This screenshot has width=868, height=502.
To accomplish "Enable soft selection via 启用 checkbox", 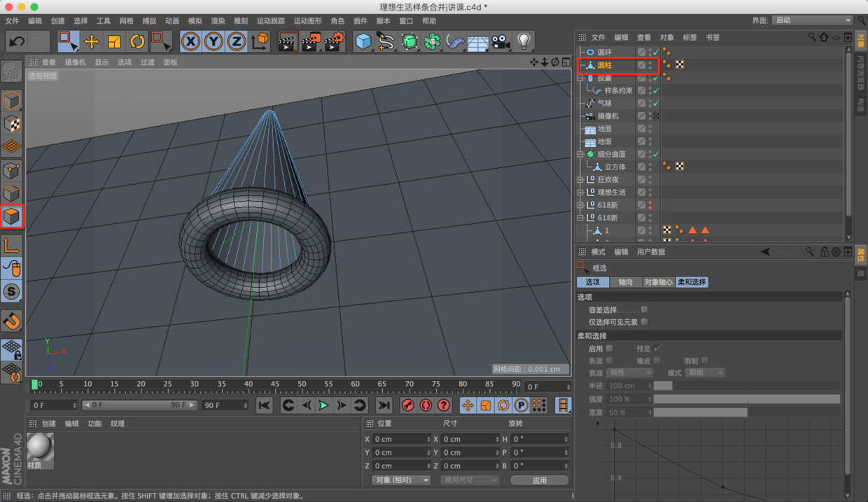I will pos(610,348).
